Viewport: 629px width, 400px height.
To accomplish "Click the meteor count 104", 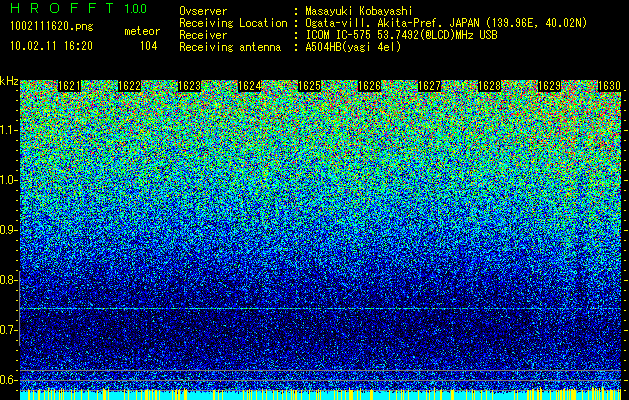I will click(148, 46).
